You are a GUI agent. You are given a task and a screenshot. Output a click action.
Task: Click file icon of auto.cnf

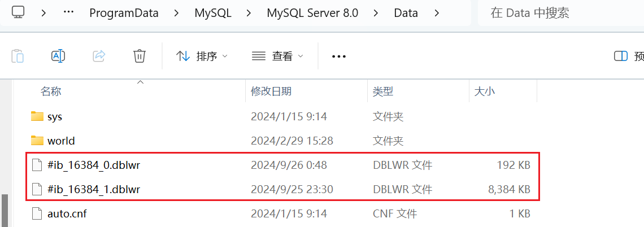click(x=37, y=213)
